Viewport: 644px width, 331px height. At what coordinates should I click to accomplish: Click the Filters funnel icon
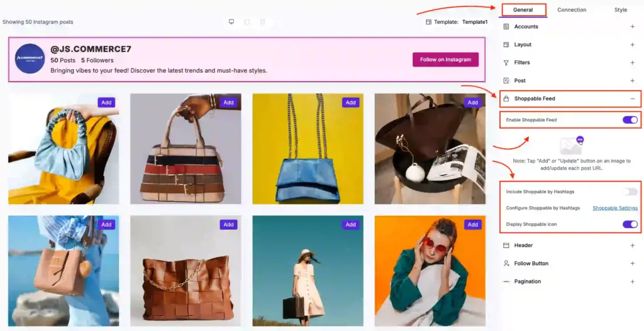coord(506,63)
